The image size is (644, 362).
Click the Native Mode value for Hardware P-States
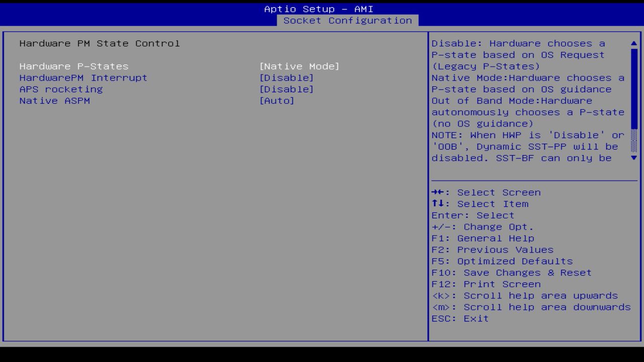299,66
